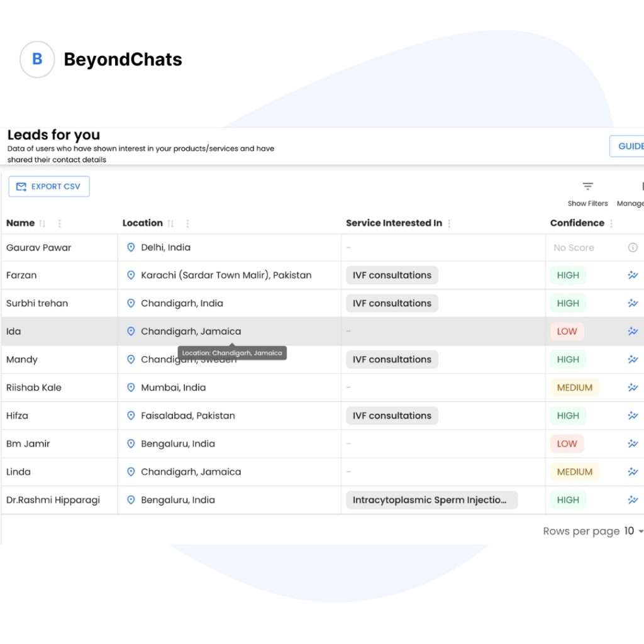Viewport: 644px width, 644px height.
Task: Click HIGH badge in Dr.Rashmi Hipparagi row
Action: coord(568,500)
